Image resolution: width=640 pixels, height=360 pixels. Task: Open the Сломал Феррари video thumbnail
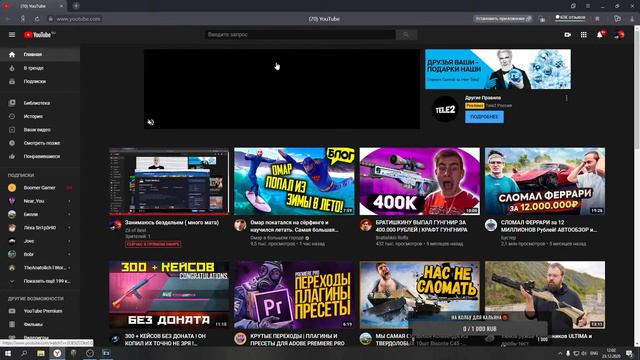coord(545,181)
